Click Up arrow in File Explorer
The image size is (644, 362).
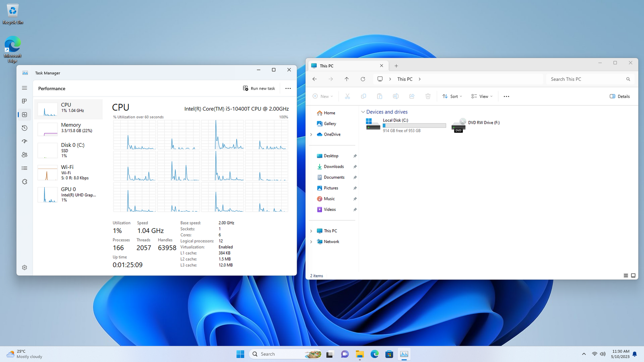[x=347, y=79]
